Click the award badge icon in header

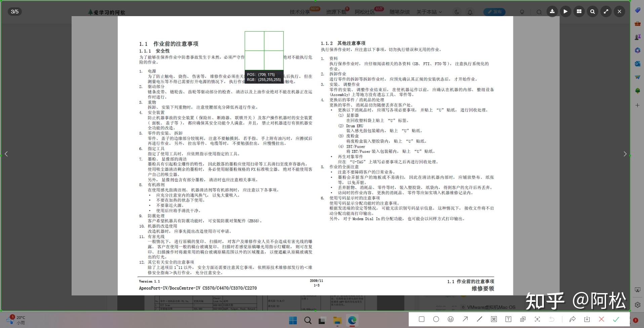522,12
